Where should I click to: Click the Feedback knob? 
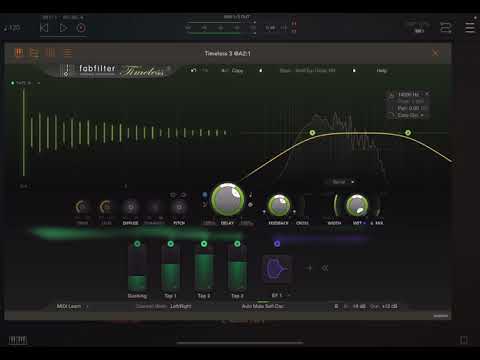pos(279,205)
